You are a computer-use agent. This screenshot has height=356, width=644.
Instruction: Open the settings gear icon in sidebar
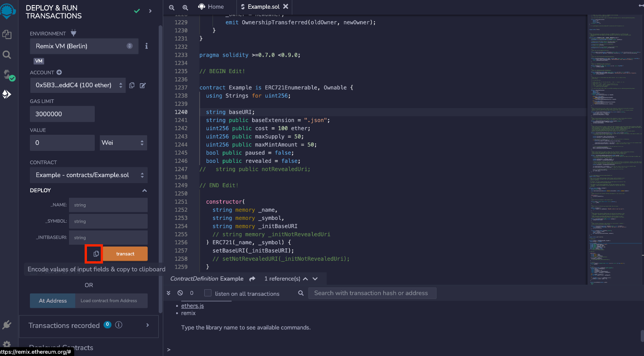click(7, 345)
